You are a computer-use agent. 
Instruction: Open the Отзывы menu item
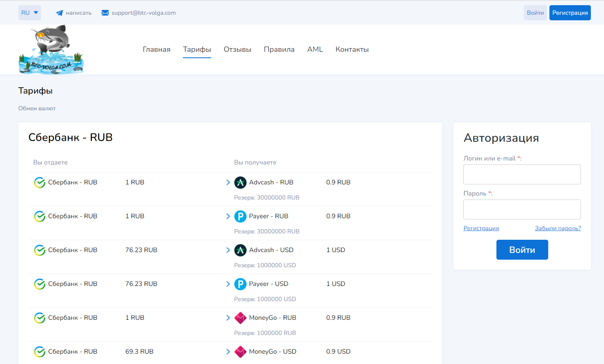pyautogui.click(x=237, y=49)
